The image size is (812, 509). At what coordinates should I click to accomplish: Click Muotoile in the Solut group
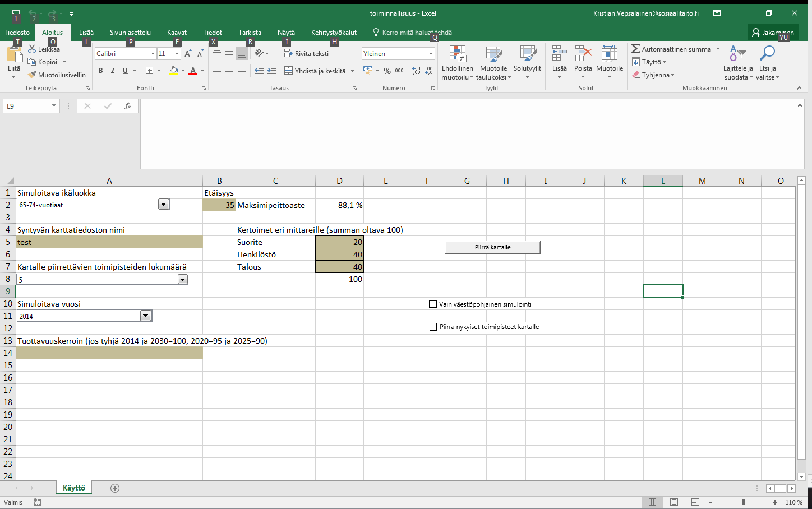(x=610, y=63)
